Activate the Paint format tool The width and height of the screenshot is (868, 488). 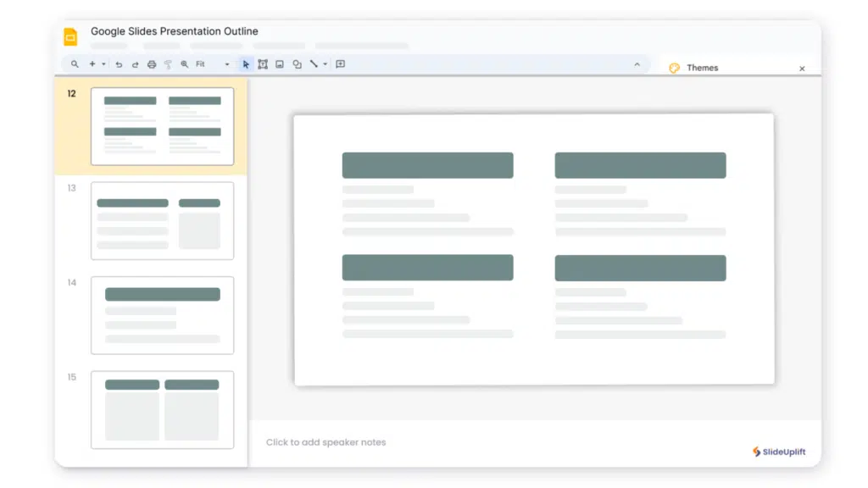pos(168,64)
